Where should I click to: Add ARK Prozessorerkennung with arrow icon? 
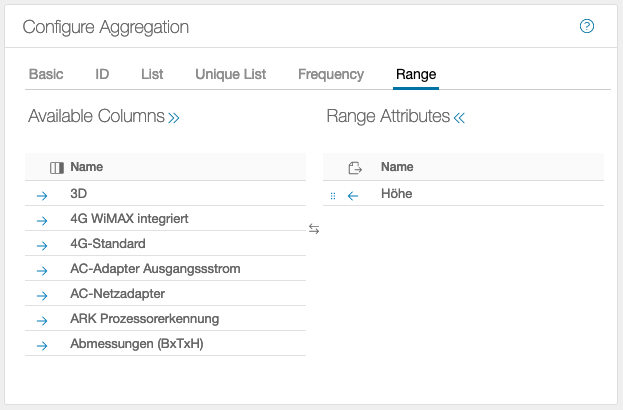[x=42, y=320]
